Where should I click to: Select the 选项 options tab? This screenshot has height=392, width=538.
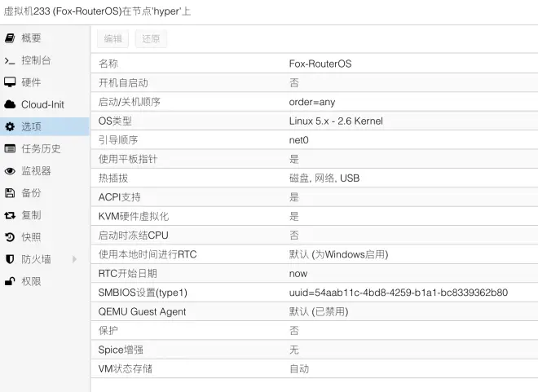pos(45,126)
